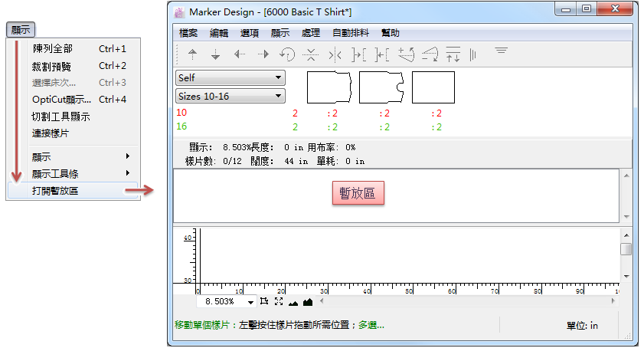The height and width of the screenshot is (348, 644).
Task: Choose 裁割預覽 in the 顯示 menu
Action: [x=53, y=66]
